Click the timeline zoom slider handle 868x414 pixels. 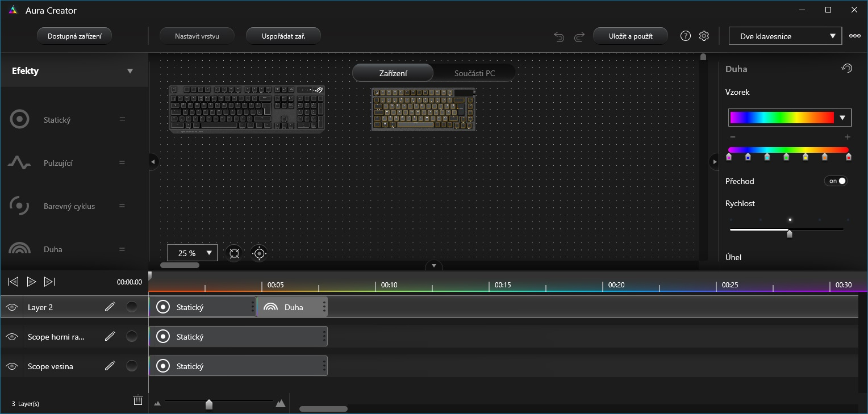(209, 404)
